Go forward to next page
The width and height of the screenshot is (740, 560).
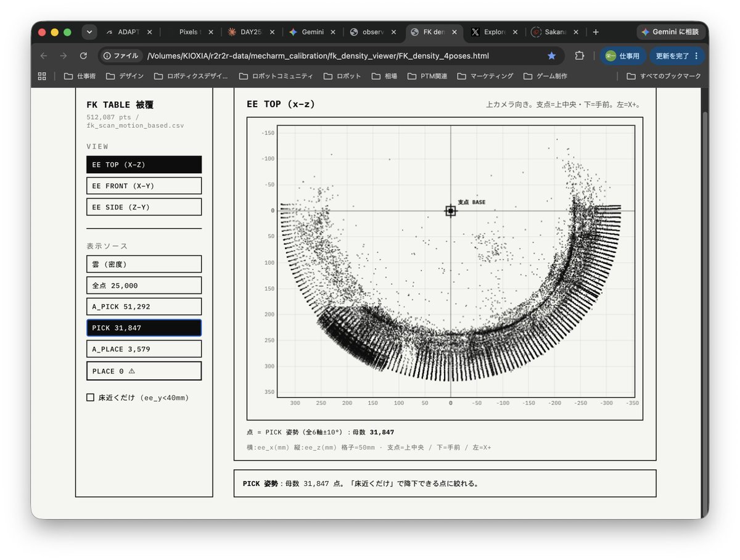click(x=64, y=56)
